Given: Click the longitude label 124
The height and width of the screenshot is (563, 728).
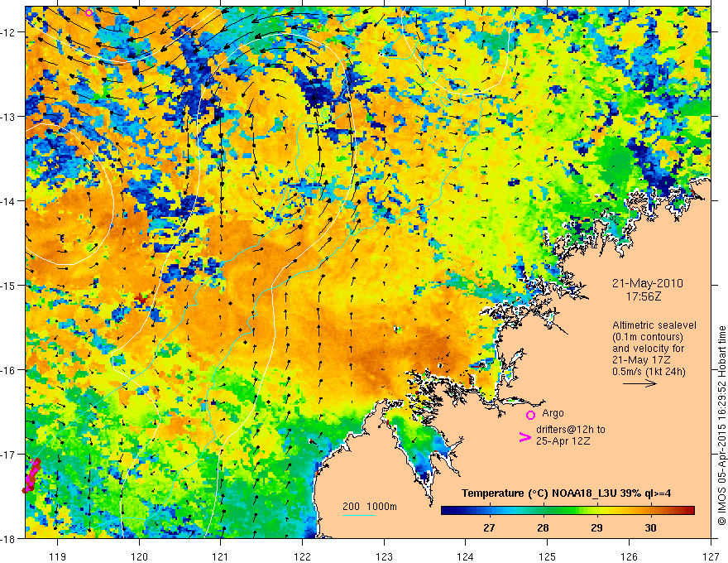Looking at the screenshot, I should point(466,556).
